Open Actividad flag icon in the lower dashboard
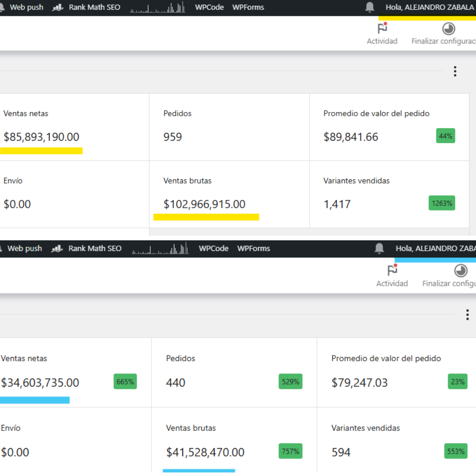Screen dimensions: 476x476 (x=392, y=271)
